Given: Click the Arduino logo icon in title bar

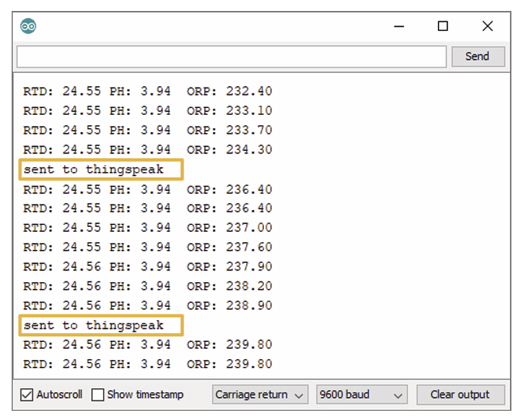Looking at the screenshot, I should pos(28,26).
